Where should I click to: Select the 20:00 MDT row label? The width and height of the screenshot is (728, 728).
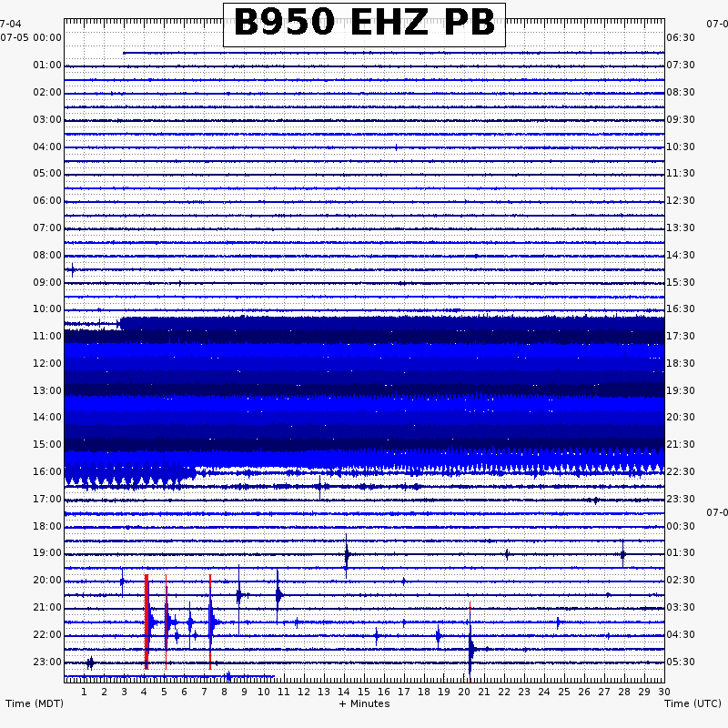pyautogui.click(x=47, y=580)
